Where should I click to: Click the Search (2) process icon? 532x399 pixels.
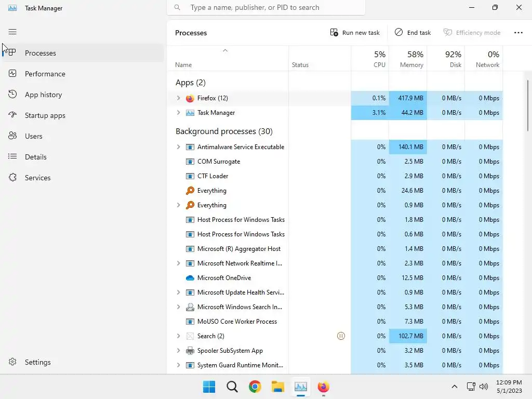click(x=190, y=336)
